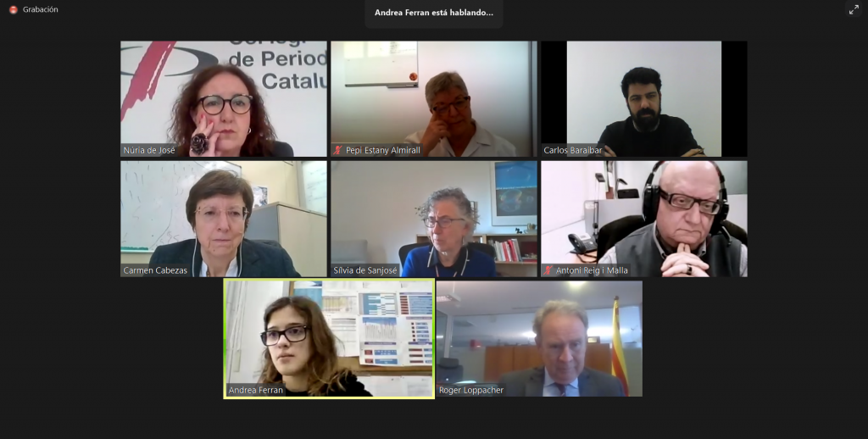Click the Carmen Cabezas name label
Viewport: 868px width, 439px height.
tap(155, 270)
